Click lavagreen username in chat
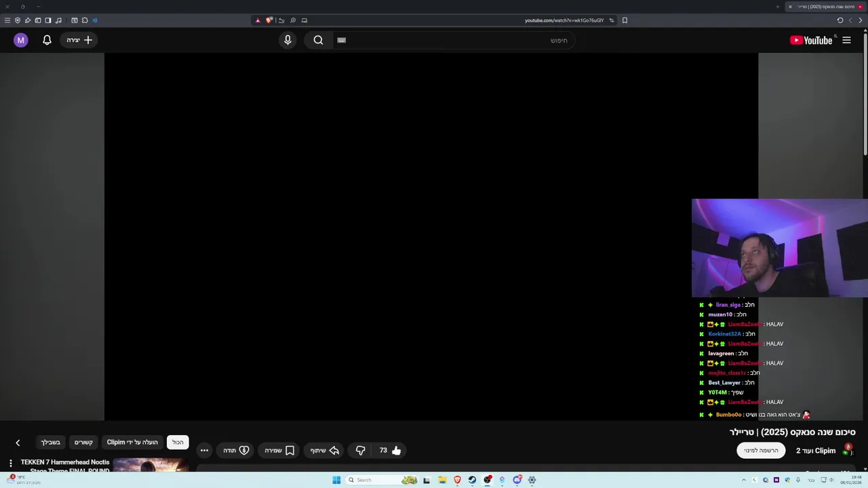The height and width of the screenshot is (488, 868). click(x=722, y=354)
